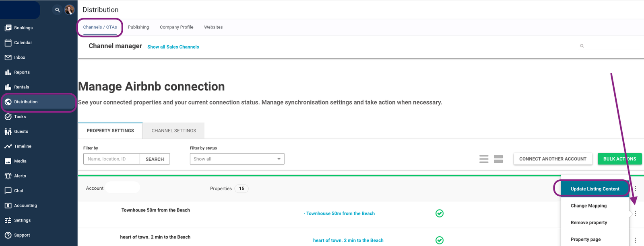This screenshot has width=644, height=246.
Task: Click the Inbox envelope icon
Action: coord(8,57)
